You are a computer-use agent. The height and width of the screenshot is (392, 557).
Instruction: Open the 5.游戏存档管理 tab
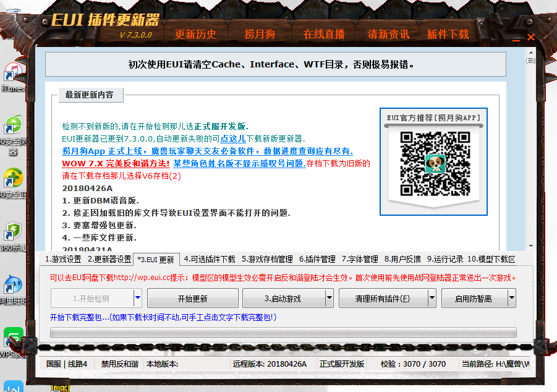coord(267,259)
